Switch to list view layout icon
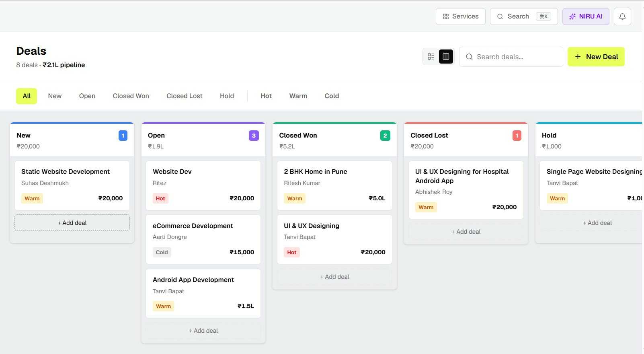The height and width of the screenshot is (354, 644). click(x=431, y=57)
